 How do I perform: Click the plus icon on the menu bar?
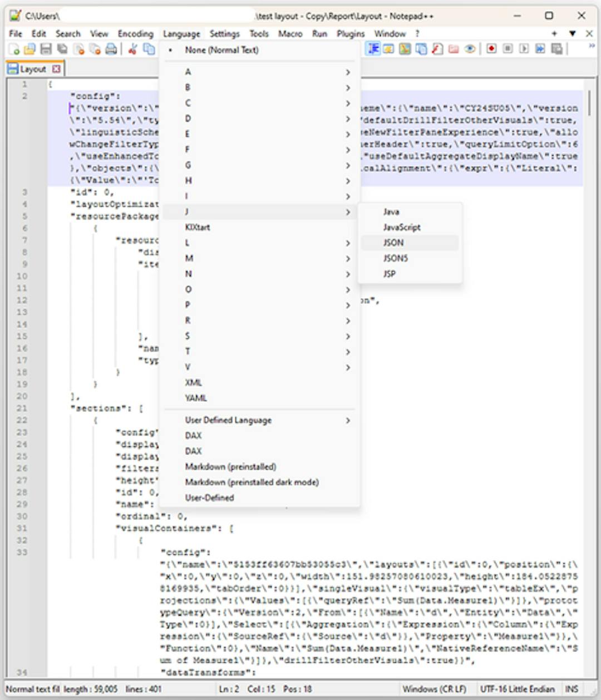[554, 33]
